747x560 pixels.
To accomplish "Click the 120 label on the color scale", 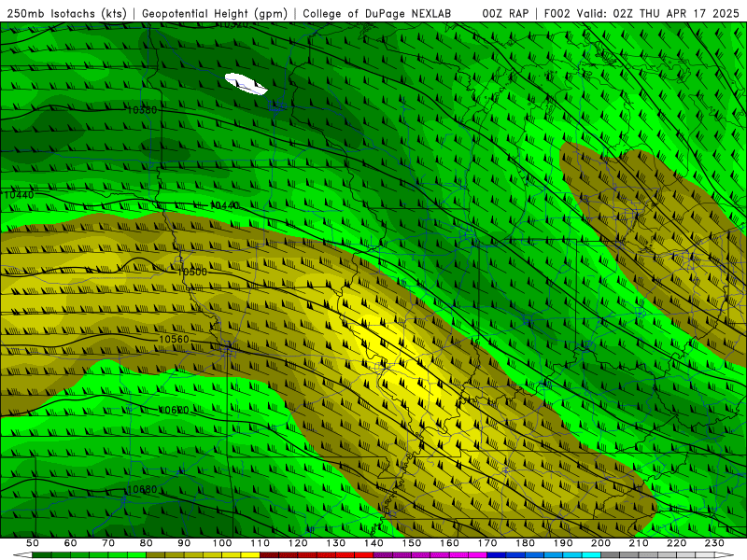I will click(298, 543).
